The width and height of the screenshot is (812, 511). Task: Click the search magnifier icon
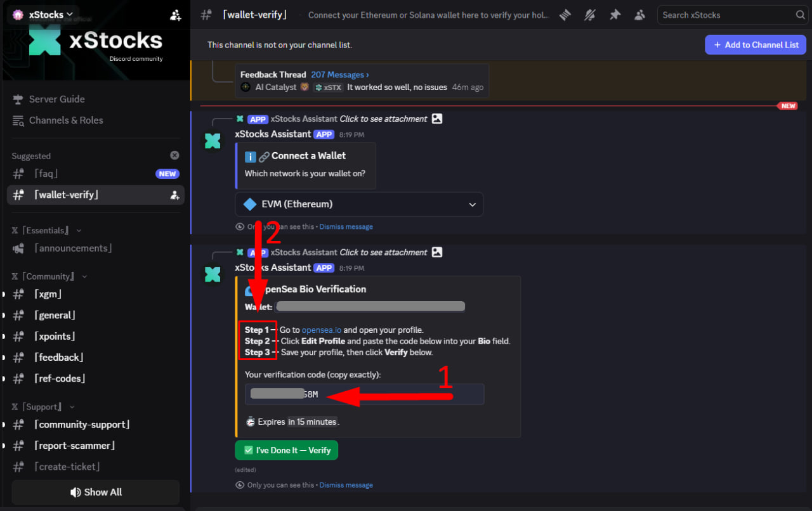pos(800,15)
